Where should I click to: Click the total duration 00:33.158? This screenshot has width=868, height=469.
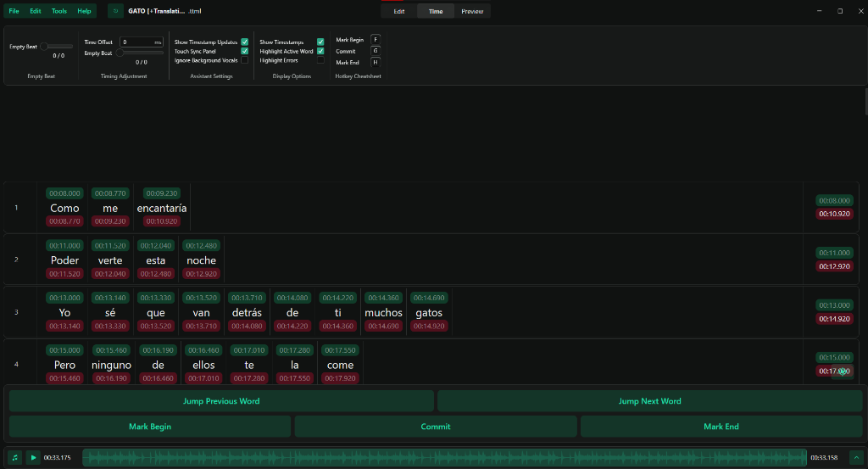(824, 457)
